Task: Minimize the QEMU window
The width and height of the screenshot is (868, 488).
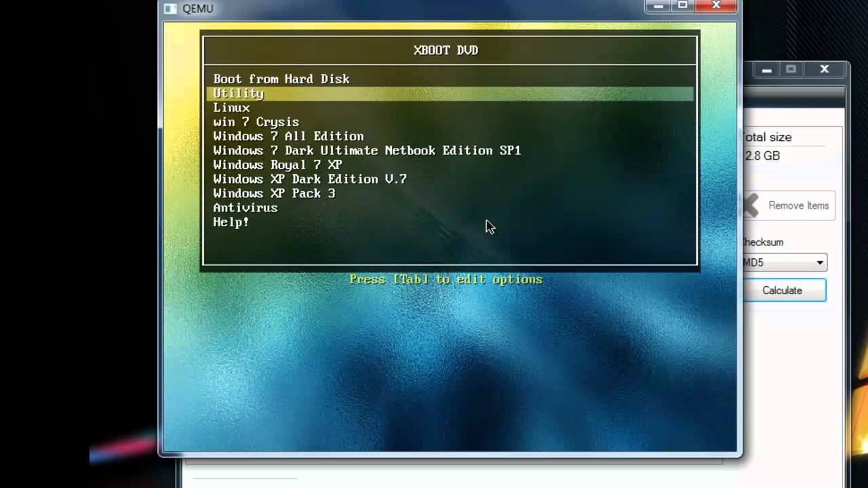Action: pyautogui.click(x=658, y=6)
